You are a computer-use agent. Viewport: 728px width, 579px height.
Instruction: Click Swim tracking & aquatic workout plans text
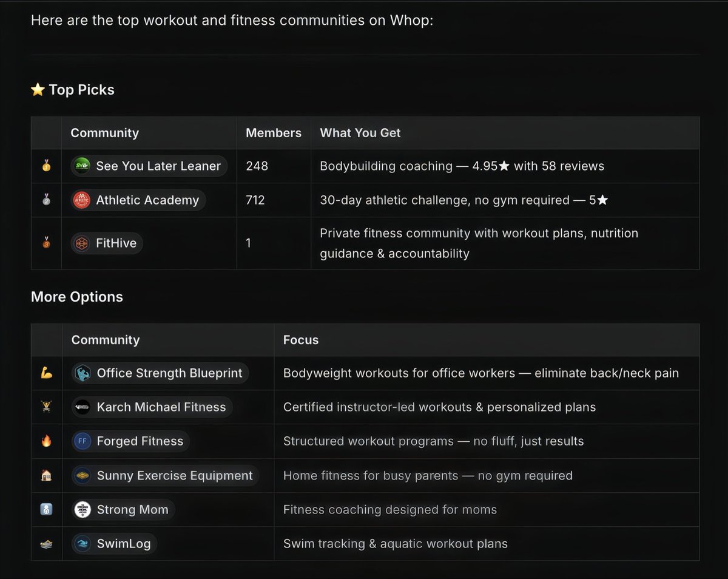click(x=396, y=544)
